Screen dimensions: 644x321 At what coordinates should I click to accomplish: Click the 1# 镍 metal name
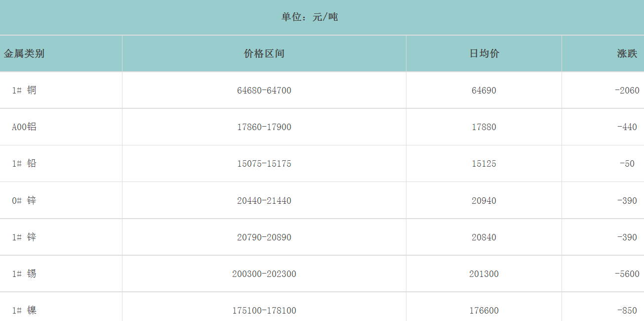click(x=24, y=311)
